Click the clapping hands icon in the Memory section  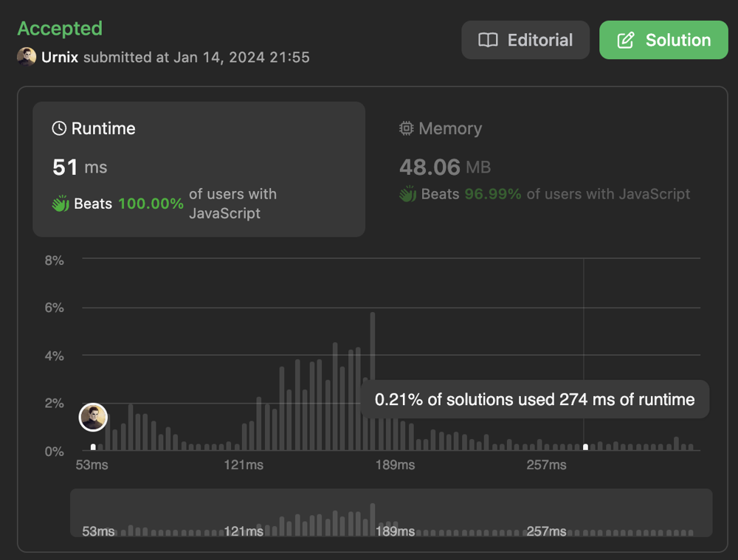[407, 194]
